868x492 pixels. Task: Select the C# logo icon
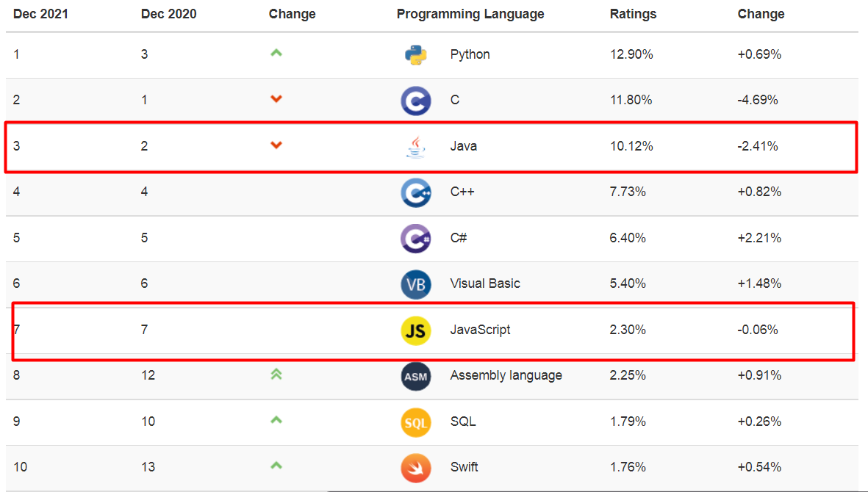[x=416, y=239]
